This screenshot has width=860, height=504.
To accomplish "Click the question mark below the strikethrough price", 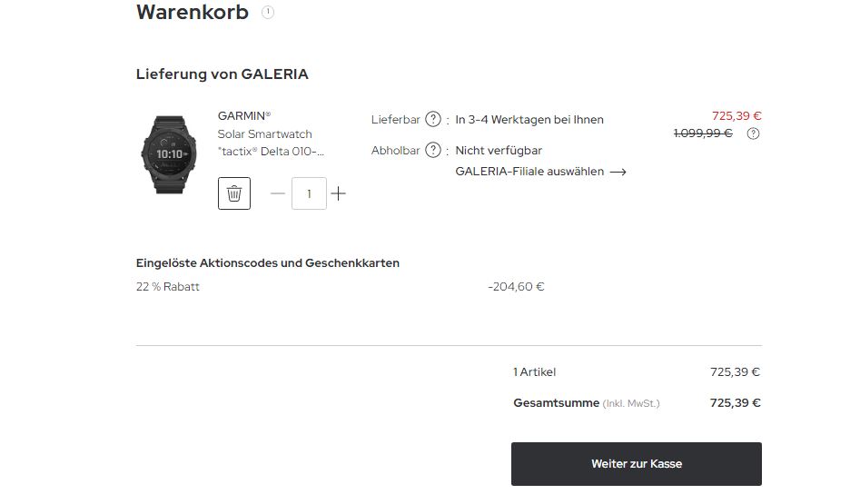I will [x=753, y=133].
